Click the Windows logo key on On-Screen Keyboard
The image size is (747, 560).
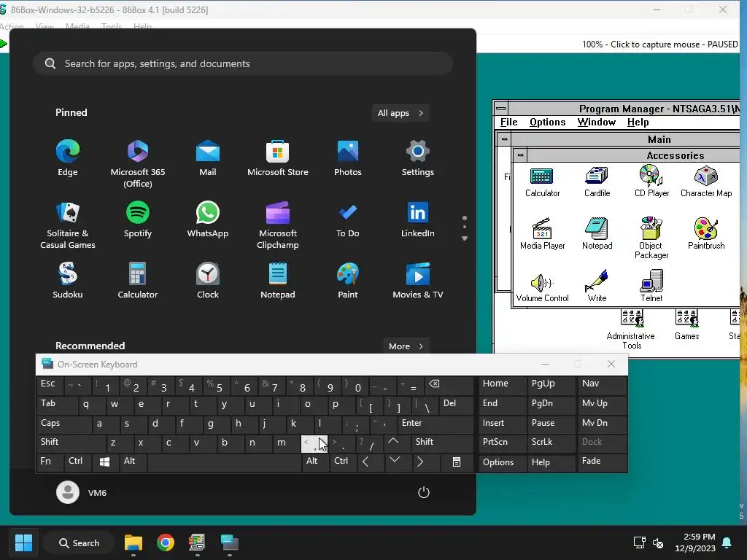coord(104,462)
